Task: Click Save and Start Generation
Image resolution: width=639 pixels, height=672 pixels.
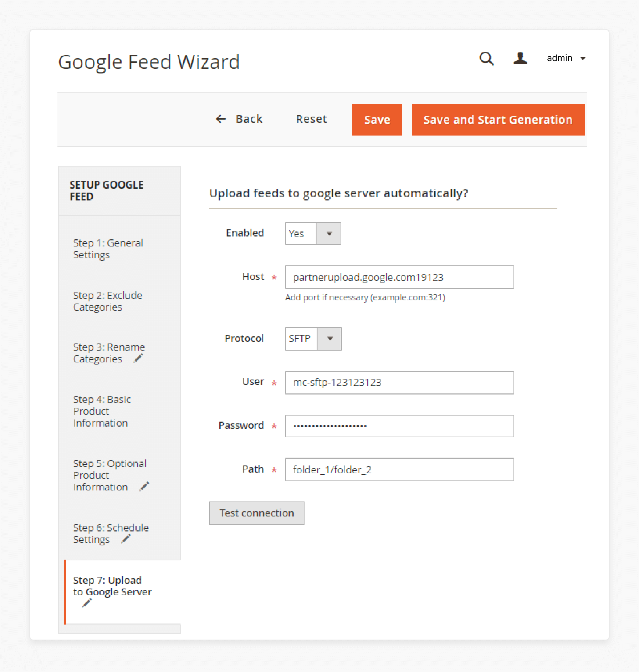Action: pos(498,120)
